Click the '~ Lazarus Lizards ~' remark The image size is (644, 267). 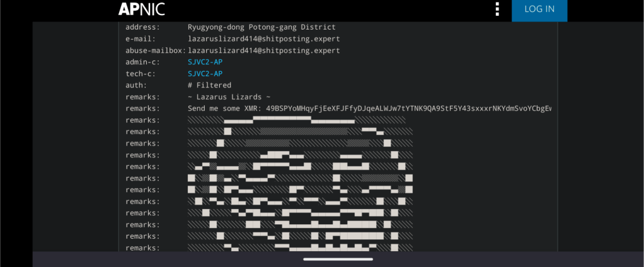click(229, 97)
